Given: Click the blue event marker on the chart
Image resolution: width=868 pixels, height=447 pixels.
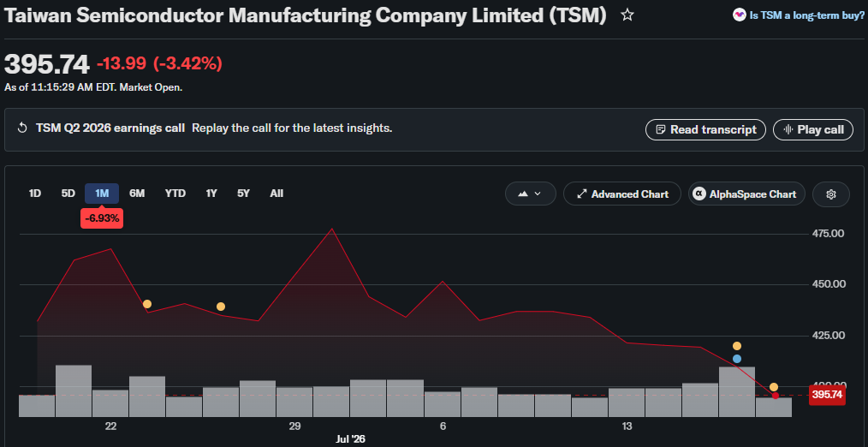Looking at the screenshot, I should tap(737, 359).
